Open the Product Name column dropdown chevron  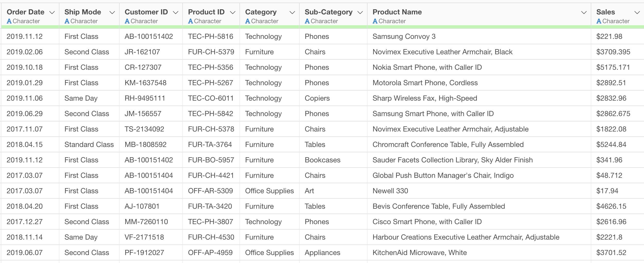coord(584,13)
